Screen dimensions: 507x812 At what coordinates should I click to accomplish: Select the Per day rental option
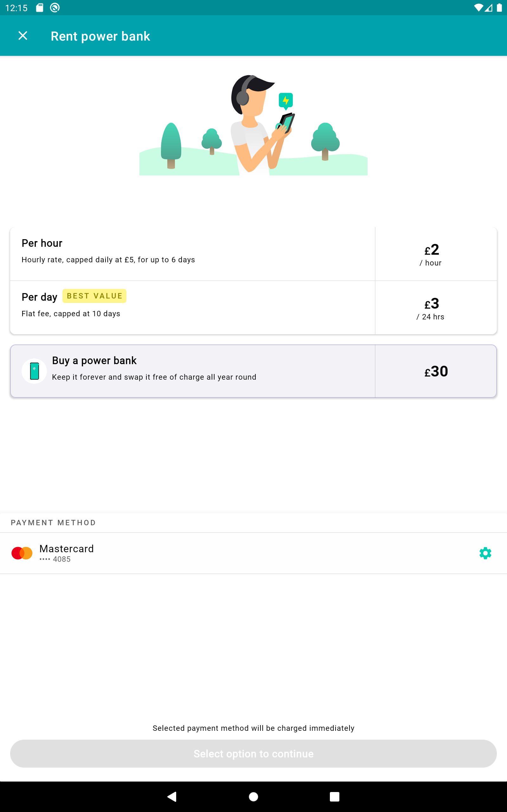192,307
